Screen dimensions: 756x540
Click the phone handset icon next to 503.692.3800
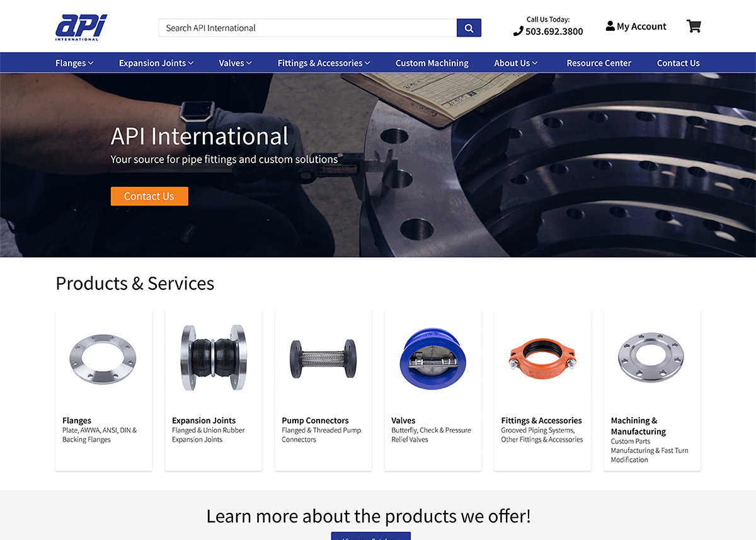pos(518,30)
